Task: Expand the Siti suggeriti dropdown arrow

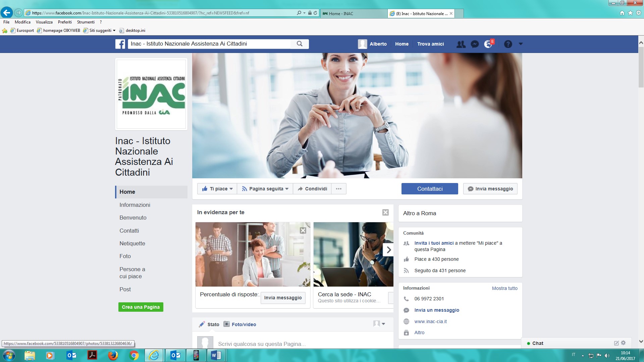Action: click(x=114, y=31)
